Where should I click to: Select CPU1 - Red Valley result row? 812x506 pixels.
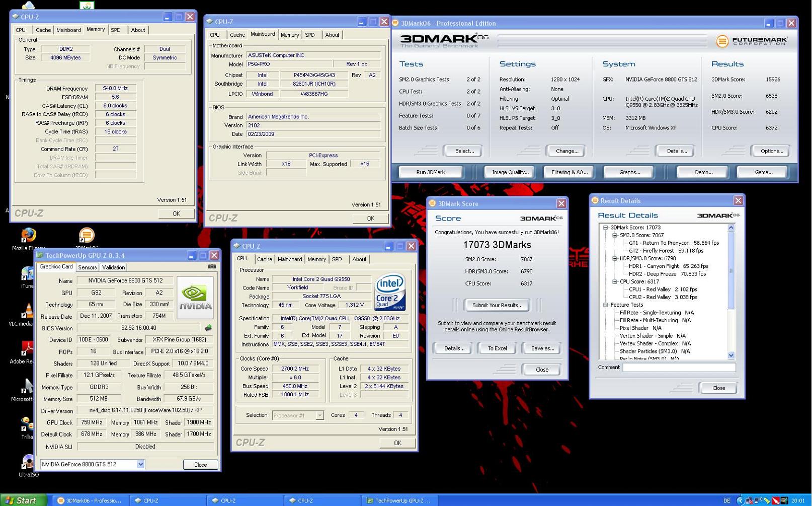point(663,290)
